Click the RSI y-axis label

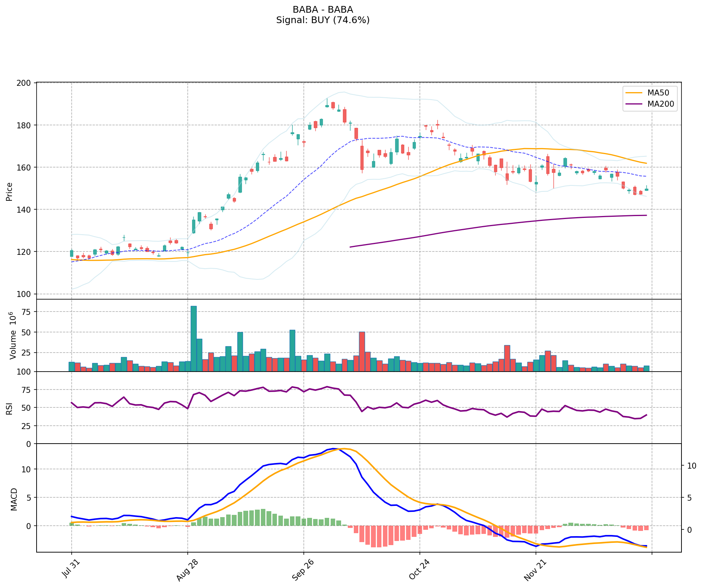click(x=9, y=408)
